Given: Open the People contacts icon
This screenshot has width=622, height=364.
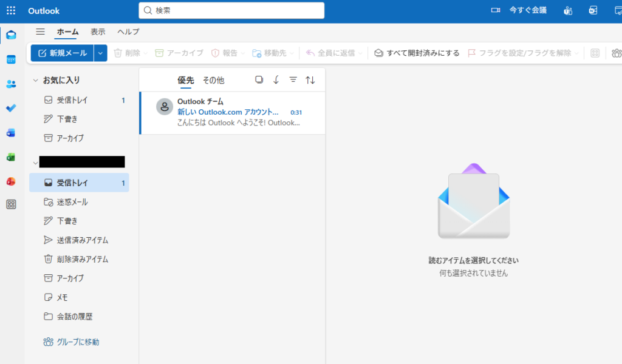Looking at the screenshot, I should click(x=11, y=84).
